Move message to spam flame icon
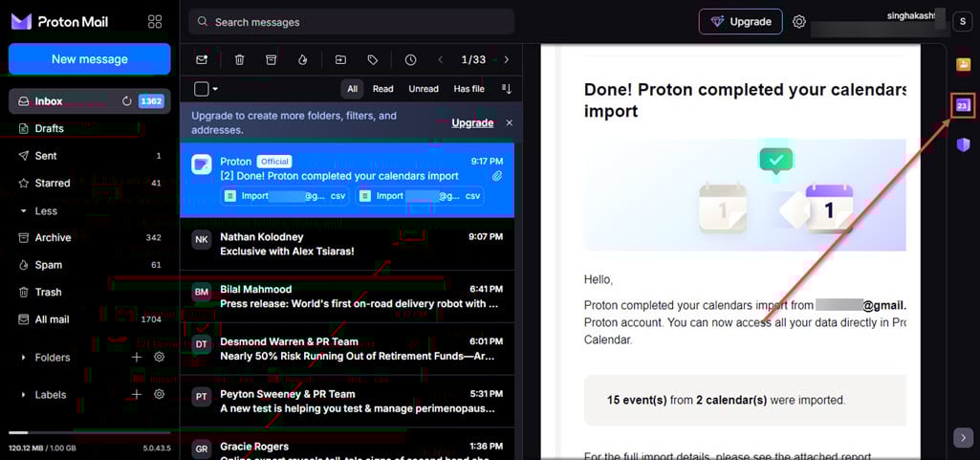Image resolution: width=980 pixels, height=460 pixels. [302, 60]
